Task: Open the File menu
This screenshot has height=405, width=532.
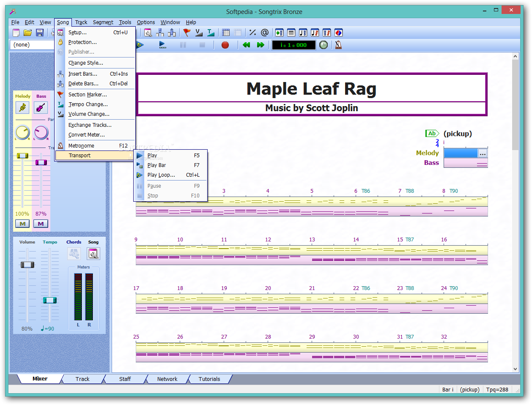Action: (x=15, y=22)
